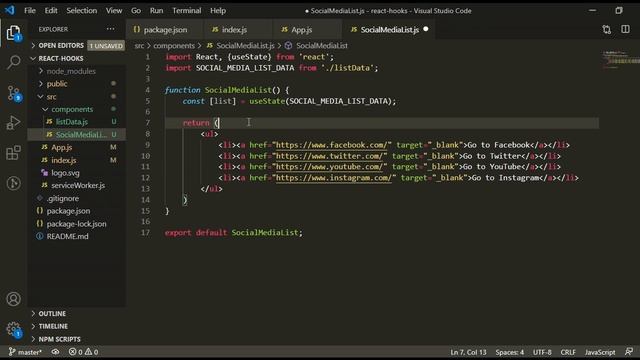This screenshot has height=360, width=640.
Task: Click the Open Changes compare icon
Action: (x=607, y=29)
